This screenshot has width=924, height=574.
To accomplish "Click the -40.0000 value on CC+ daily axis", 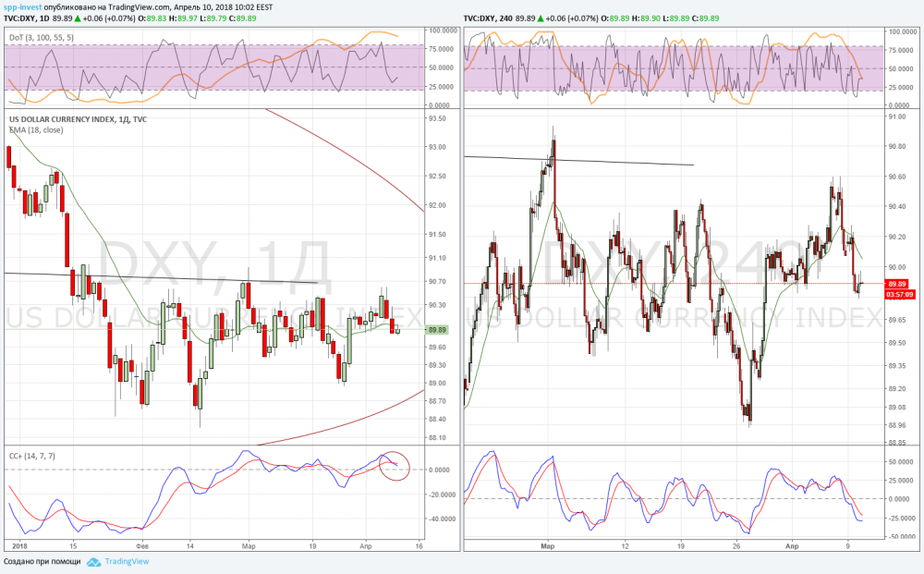I will [442, 519].
